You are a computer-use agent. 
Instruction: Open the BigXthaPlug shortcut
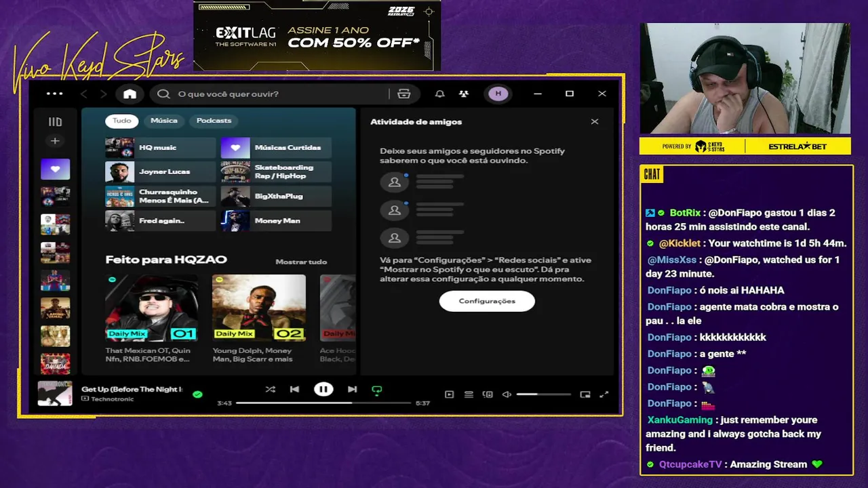(276, 197)
